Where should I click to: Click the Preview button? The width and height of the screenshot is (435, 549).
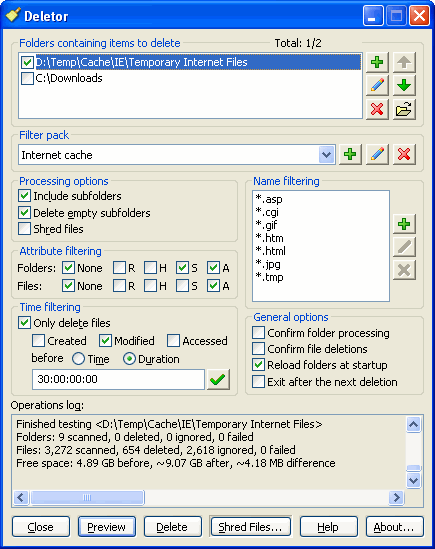[x=106, y=527]
